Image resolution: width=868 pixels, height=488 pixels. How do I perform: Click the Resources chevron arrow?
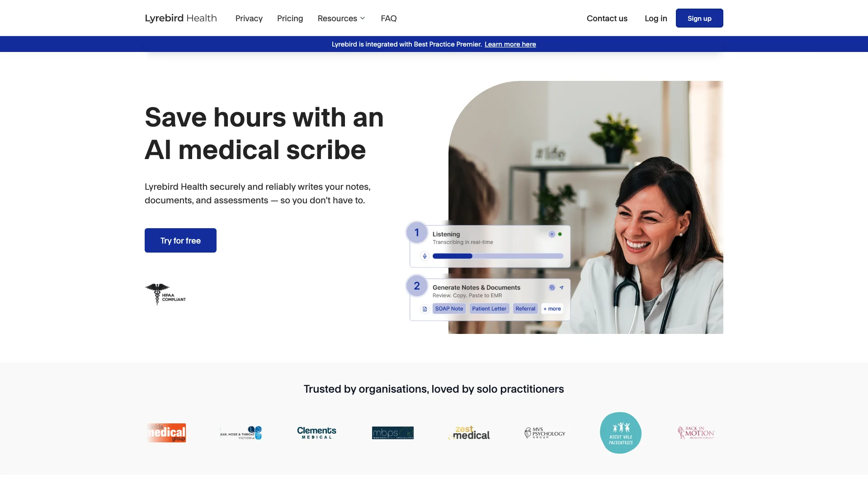[x=363, y=19]
